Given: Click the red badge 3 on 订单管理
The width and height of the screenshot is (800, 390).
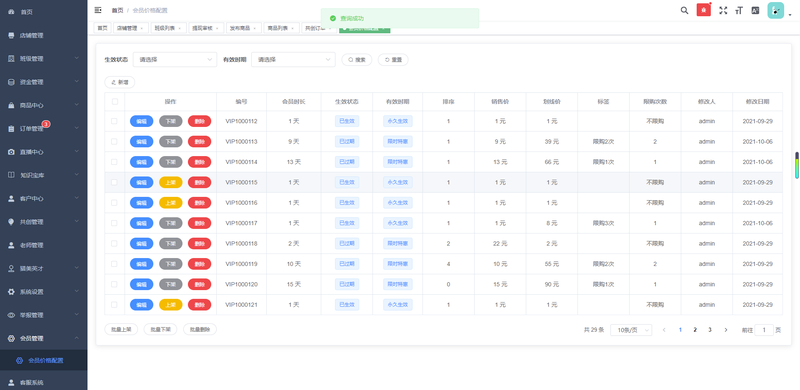Looking at the screenshot, I should [x=46, y=124].
